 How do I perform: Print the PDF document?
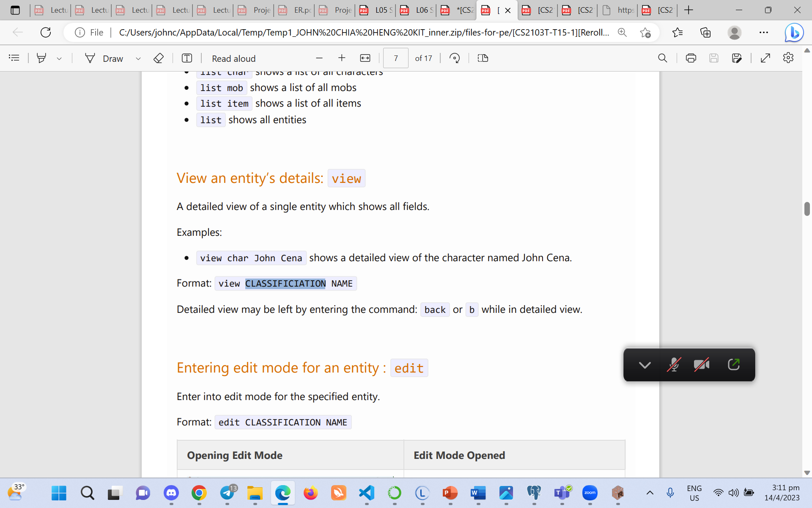coord(691,58)
